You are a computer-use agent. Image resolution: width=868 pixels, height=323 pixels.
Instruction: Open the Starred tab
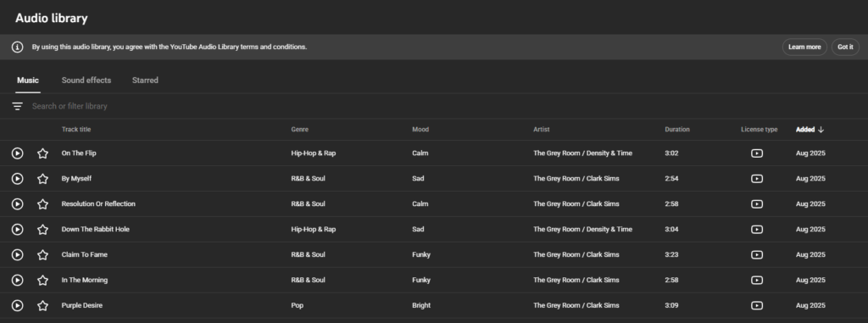(x=145, y=81)
